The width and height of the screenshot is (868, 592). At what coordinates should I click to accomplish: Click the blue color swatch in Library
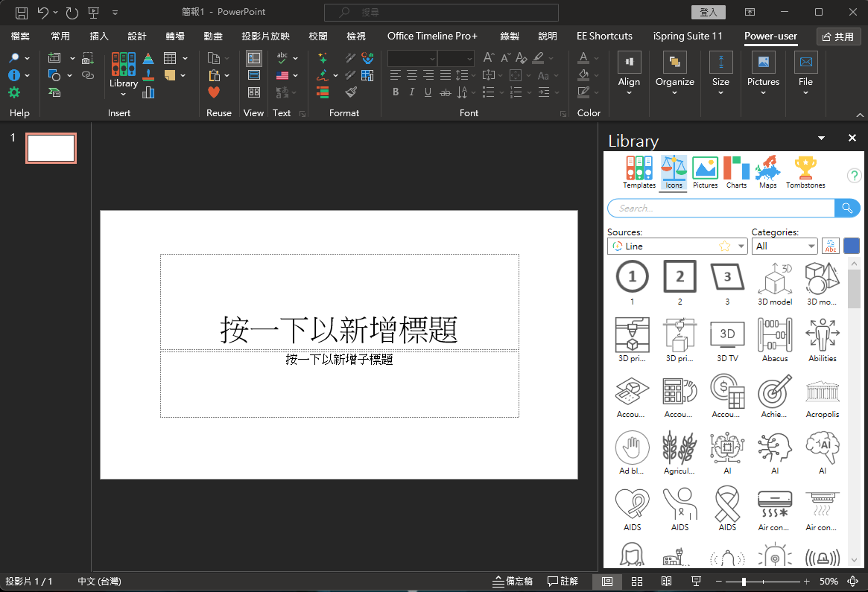point(852,246)
